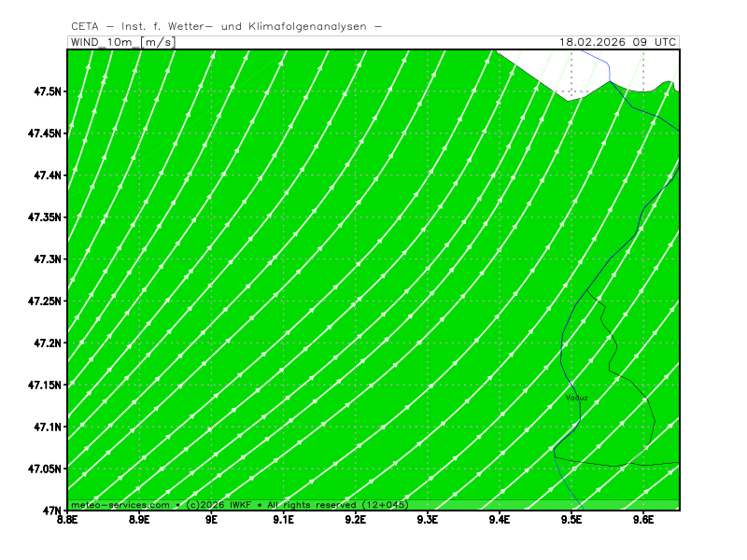Viewport: 747px width, 560px height.
Task: Click the 9E longitude axis label
Action: (211, 521)
